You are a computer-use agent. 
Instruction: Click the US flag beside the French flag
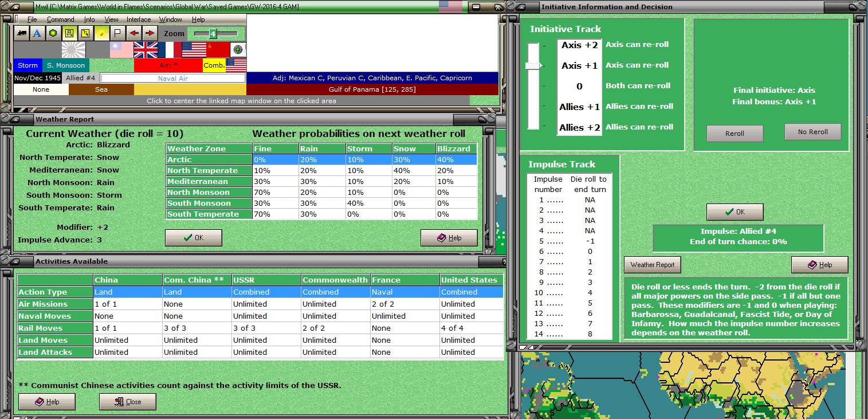tap(194, 50)
